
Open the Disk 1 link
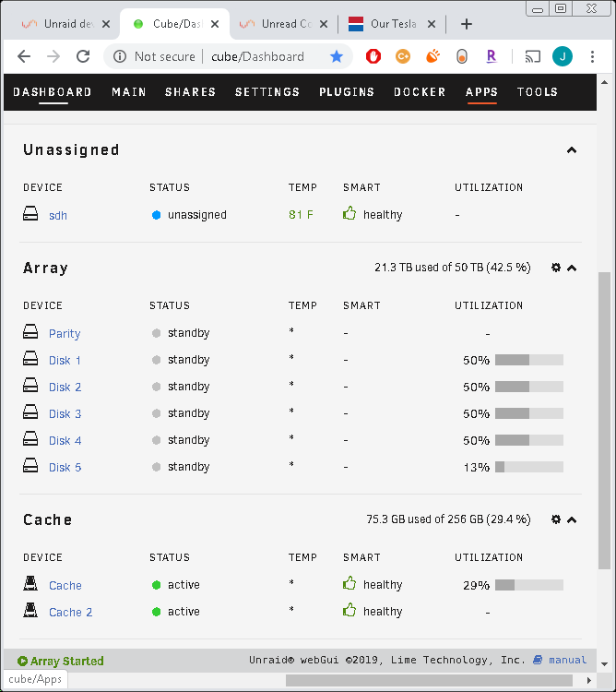click(x=65, y=360)
